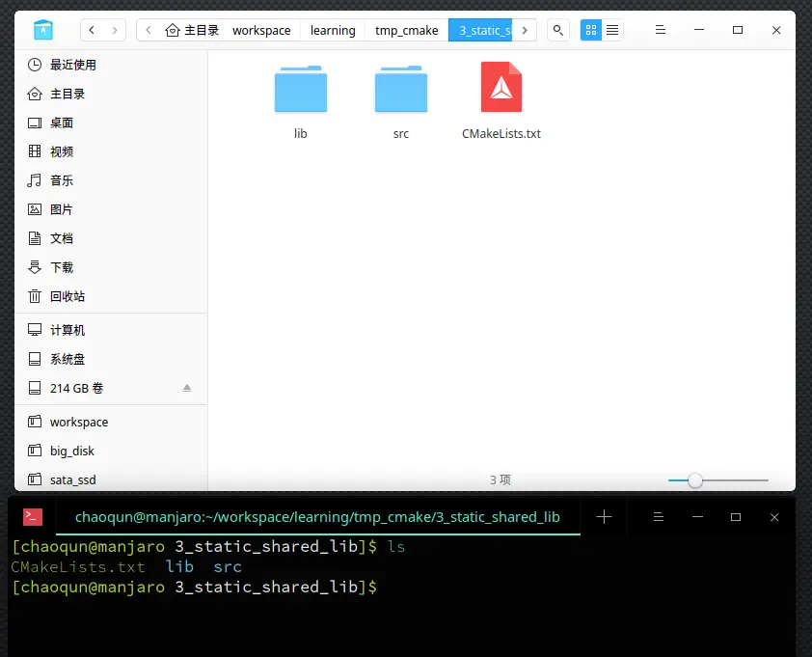812x657 pixels.
Task: Jump to learning in the breadcrumb
Action: [333, 30]
